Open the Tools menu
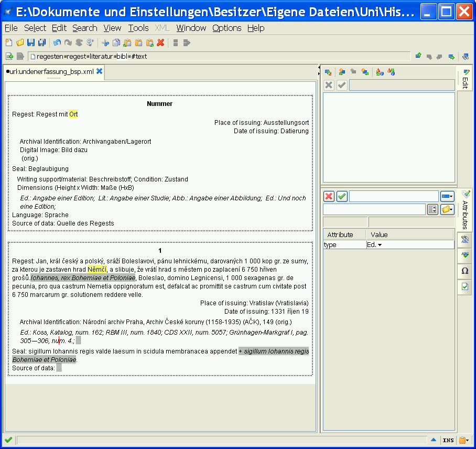476x449 pixels. tap(138, 28)
